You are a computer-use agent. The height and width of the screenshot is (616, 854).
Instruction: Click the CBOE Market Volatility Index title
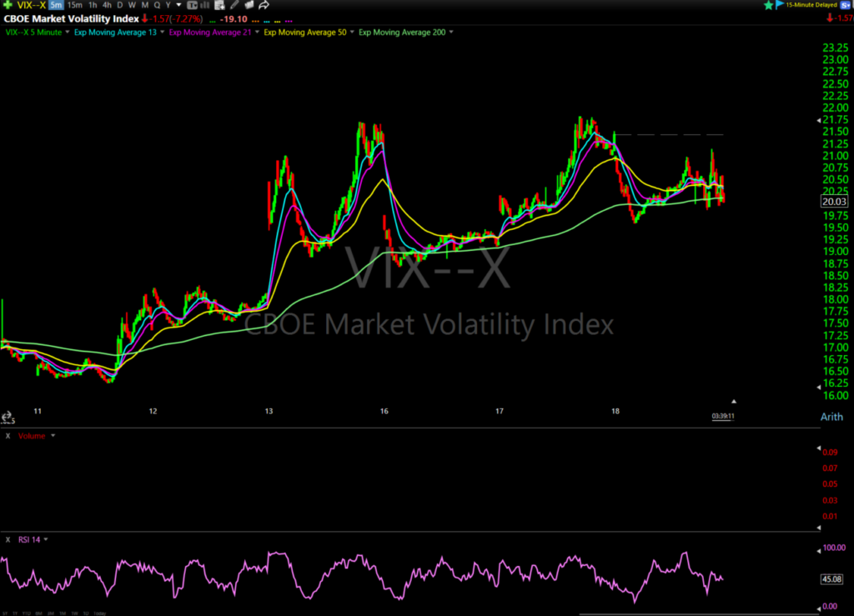tap(72, 19)
